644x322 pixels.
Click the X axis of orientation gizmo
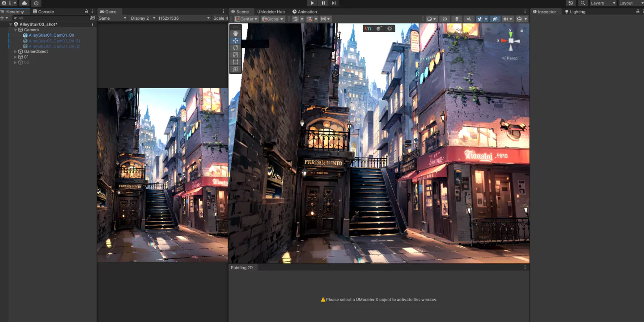(x=503, y=41)
